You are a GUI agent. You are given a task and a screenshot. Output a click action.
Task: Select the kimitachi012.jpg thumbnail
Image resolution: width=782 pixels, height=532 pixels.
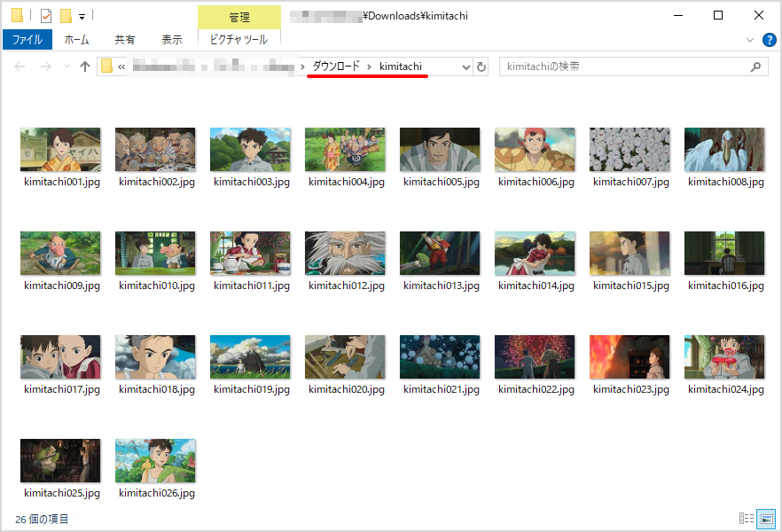point(346,253)
